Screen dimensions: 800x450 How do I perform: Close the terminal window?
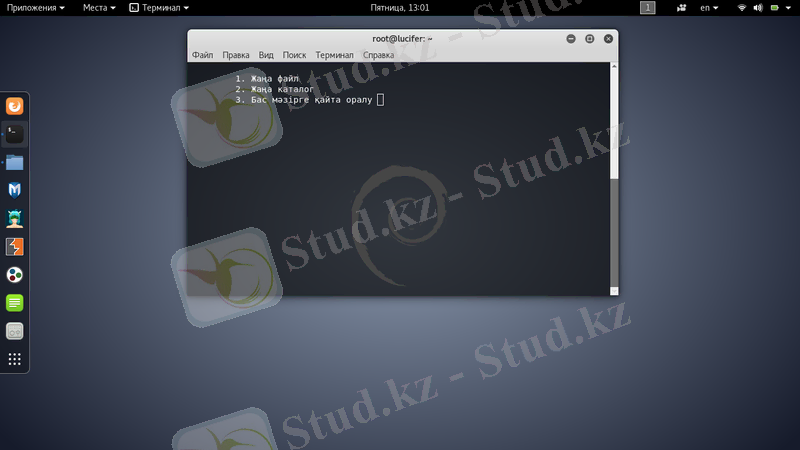pos(608,39)
